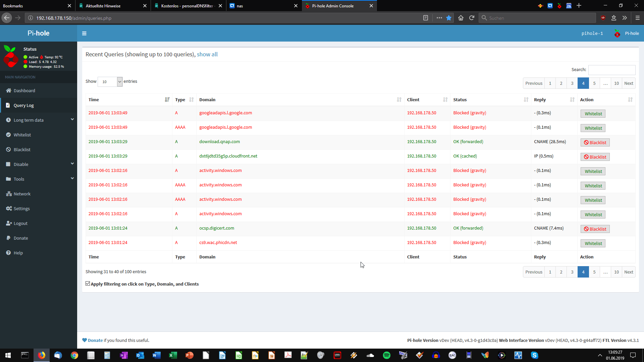Filter by domain download.qnap.com
The height and width of the screenshot is (362, 644).
click(x=220, y=142)
